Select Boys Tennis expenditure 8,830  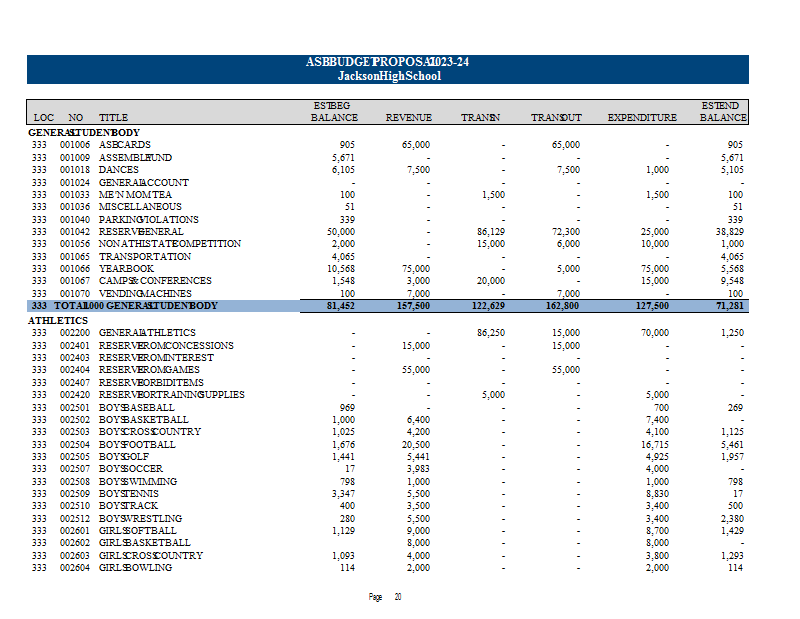(657, 494)
